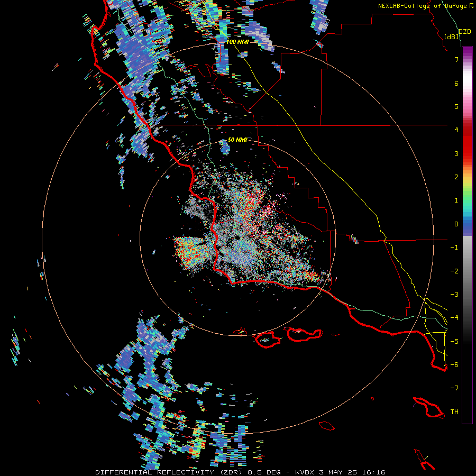The height and width of the screenshot is (476, 476).
Task: Click the "1" value on the color scale
Action: tap(456, 200)
